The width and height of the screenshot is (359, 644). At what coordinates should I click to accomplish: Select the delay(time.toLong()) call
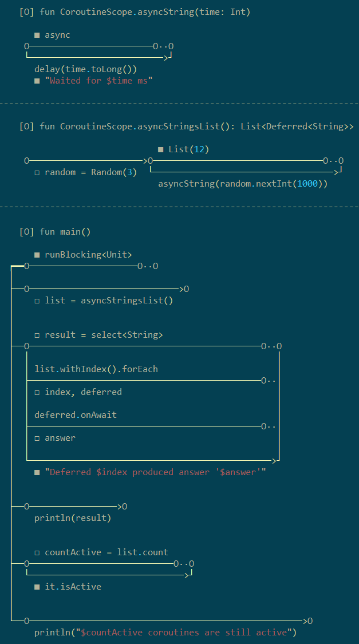(x=86, y=69)
